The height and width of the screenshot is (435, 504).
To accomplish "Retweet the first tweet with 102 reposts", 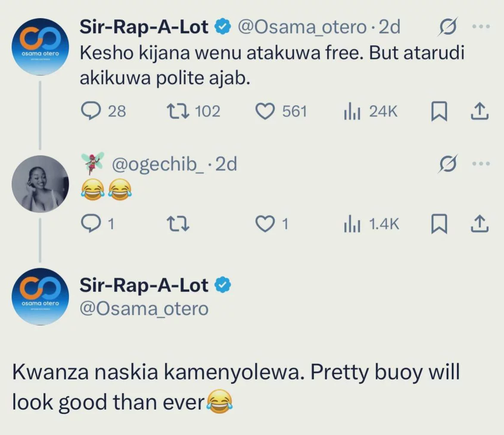I will click(x=177, y=112).
